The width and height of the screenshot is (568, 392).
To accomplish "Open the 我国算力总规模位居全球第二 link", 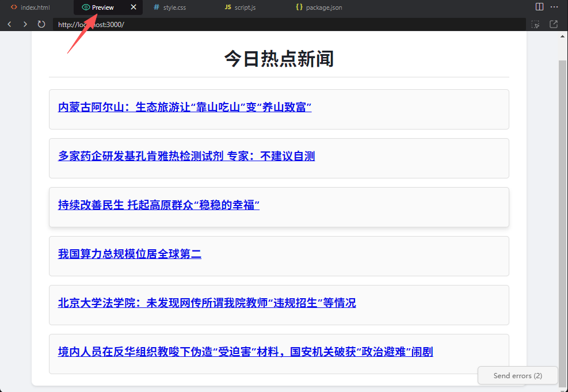I will (129, 254).
